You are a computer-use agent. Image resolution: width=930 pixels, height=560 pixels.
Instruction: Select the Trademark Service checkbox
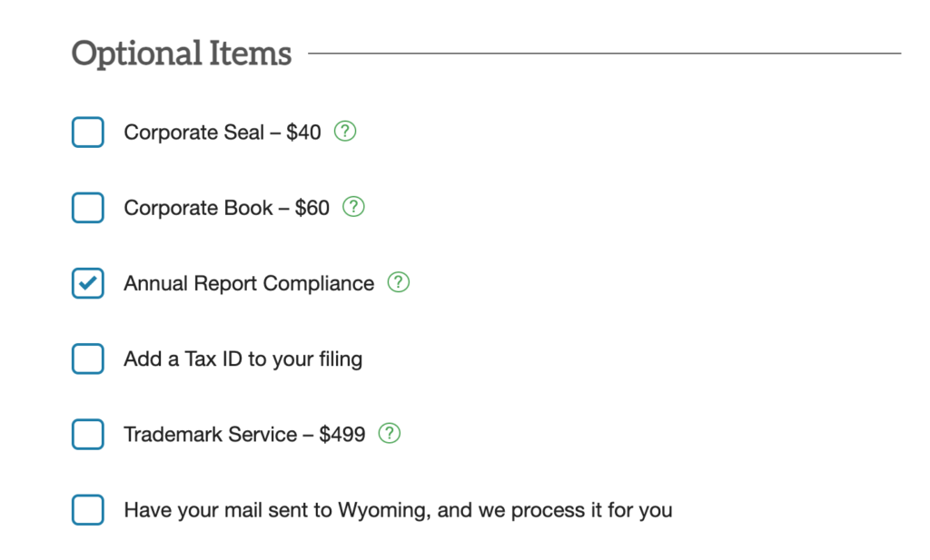coord(88,434)
